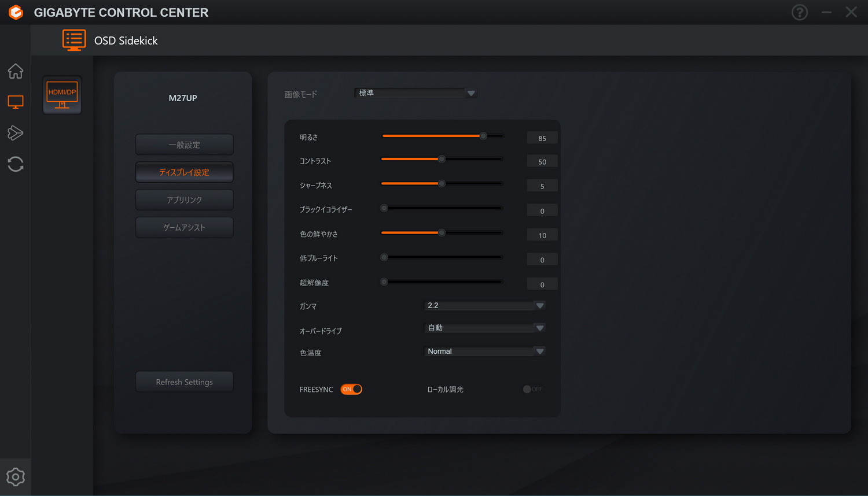Viewport: 868px width, 496px height.
Task: Select the ディスプレイ設定 tab
Action: [x=185, y=172]
